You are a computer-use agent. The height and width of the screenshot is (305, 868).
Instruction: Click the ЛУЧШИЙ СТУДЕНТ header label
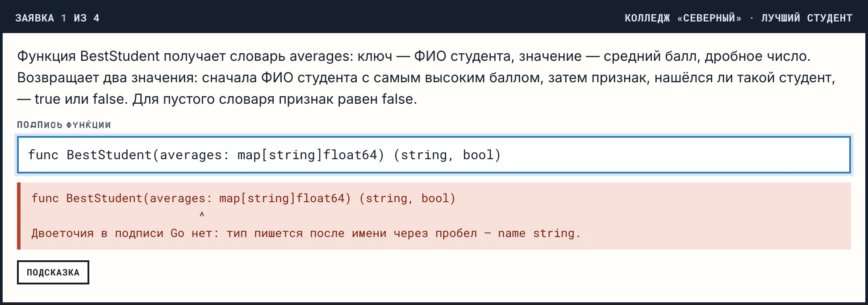click(x=807, y=18)
